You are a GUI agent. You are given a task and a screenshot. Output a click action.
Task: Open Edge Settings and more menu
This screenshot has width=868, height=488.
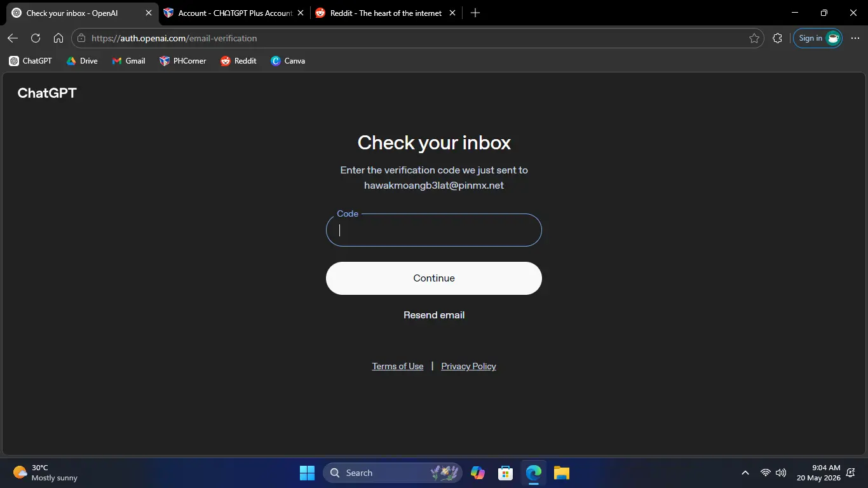[855, 38]
